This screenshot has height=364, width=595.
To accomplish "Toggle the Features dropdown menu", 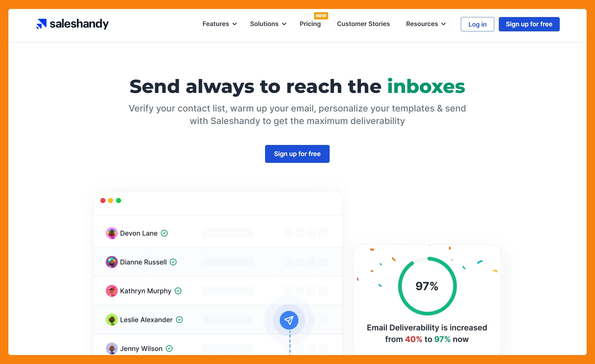I will (219, 24).
